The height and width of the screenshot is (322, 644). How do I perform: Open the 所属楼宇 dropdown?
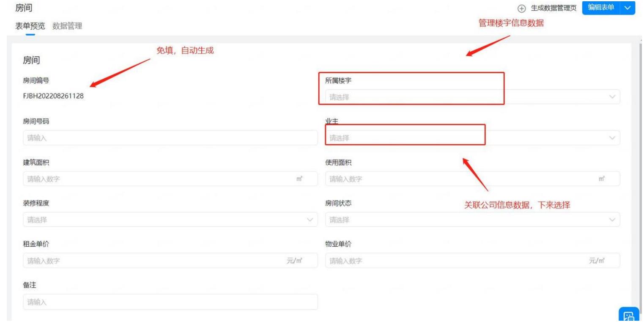tap(472, 97)
